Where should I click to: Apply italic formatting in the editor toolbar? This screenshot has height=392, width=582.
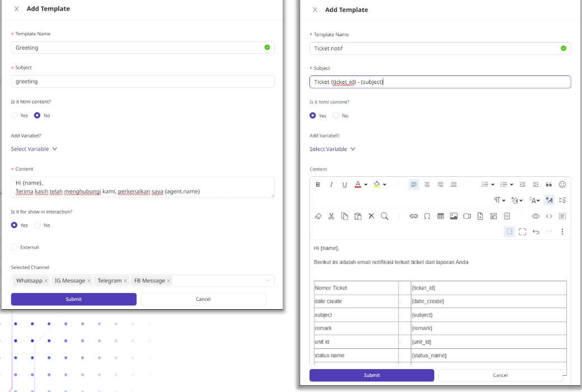[x=331, y=185]
